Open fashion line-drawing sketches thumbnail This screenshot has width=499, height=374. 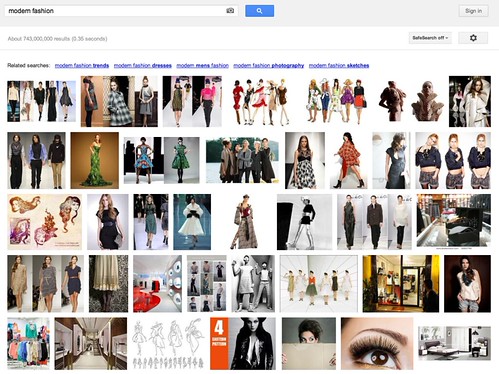point(168,343)
